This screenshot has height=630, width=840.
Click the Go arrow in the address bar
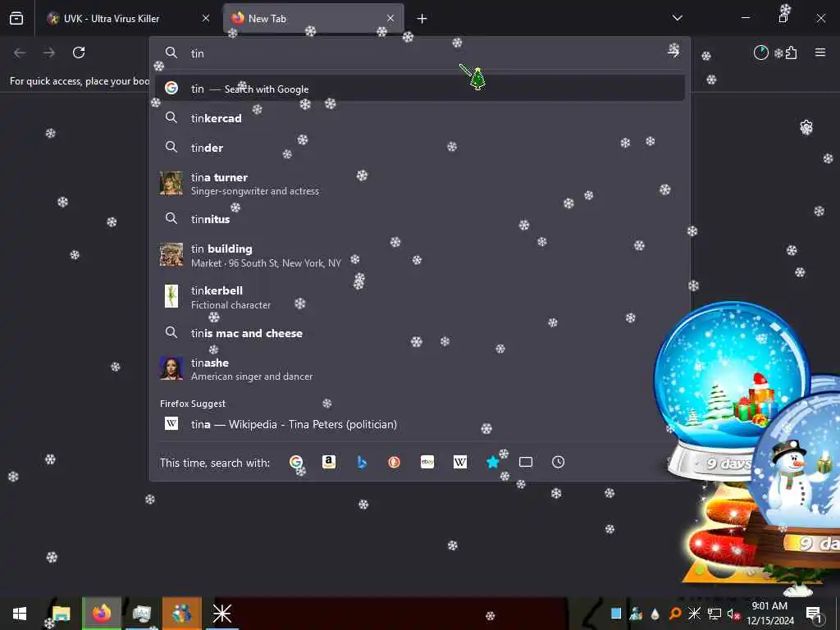[673, 52]
